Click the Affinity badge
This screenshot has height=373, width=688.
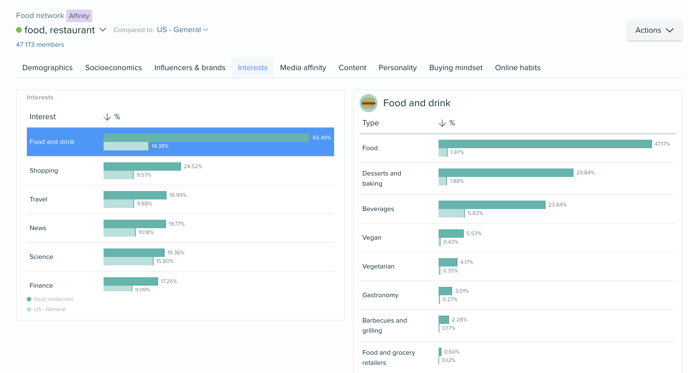pos(79,16)
